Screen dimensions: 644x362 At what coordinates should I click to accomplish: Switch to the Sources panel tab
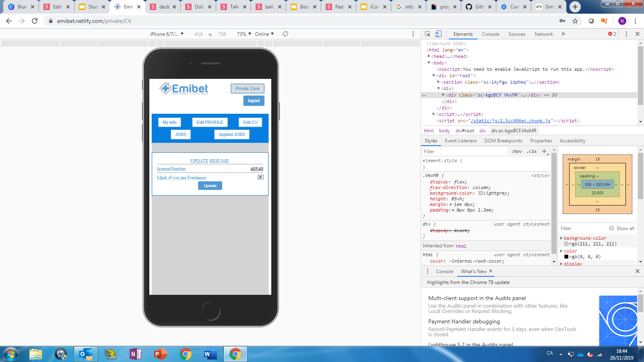tap(517, 34)
